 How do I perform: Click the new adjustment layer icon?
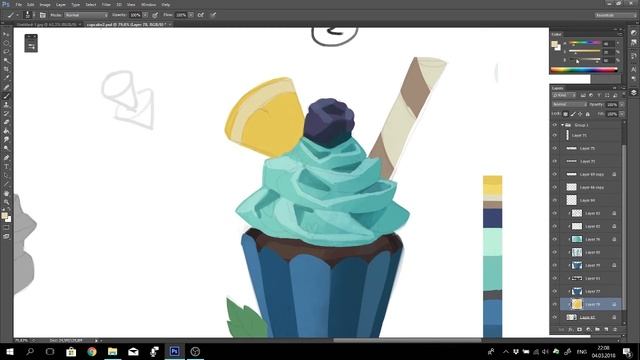588,329
